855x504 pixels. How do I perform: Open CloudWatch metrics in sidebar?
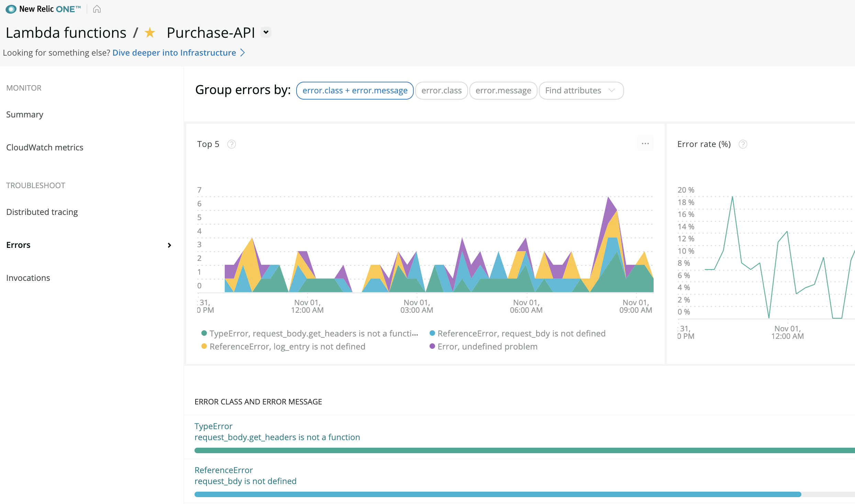(45, 147)
